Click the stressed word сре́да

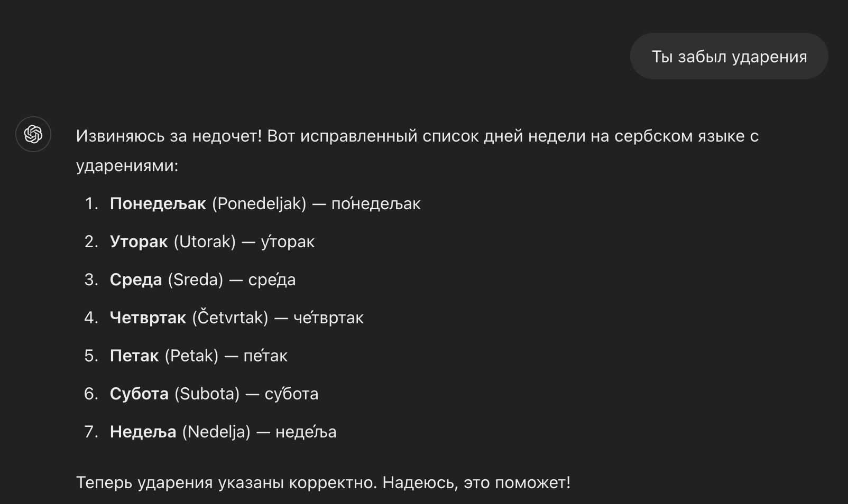272,279
